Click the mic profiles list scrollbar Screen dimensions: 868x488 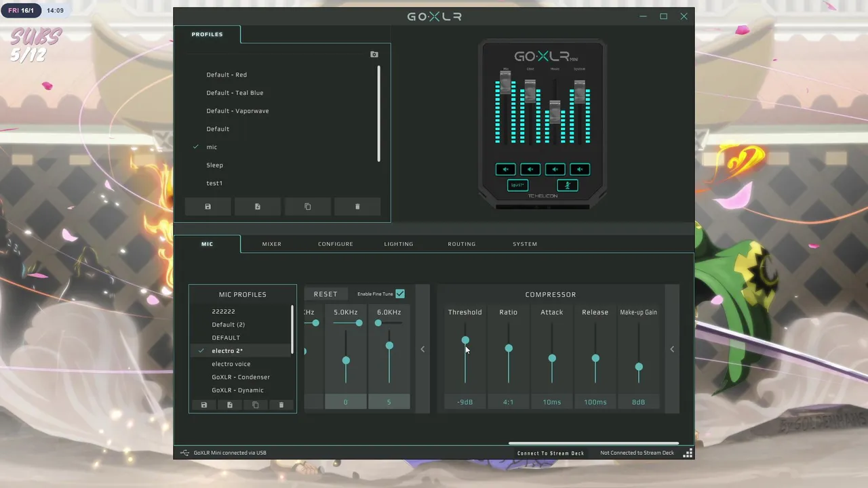[x=292, y=329]
